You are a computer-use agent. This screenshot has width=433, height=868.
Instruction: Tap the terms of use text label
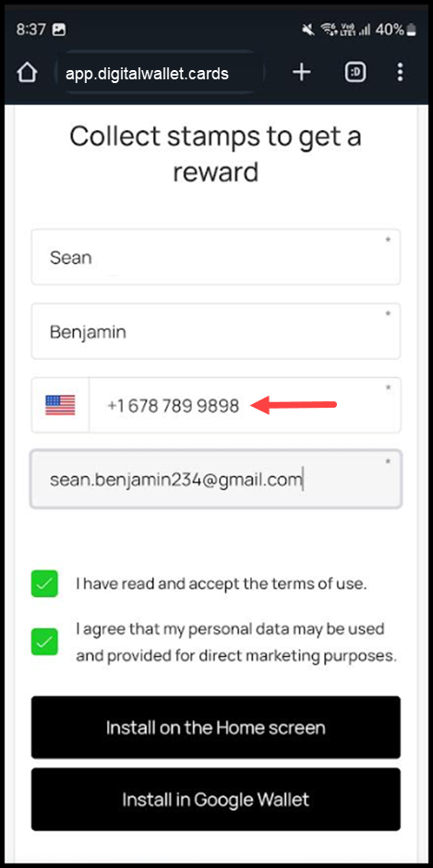pyautogui.click(x=222, y=584)
